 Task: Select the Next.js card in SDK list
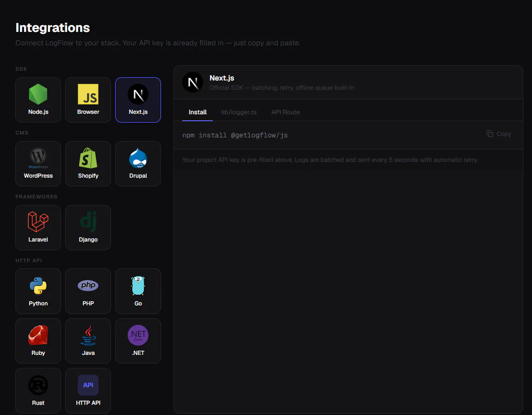(x=138, y=100)
